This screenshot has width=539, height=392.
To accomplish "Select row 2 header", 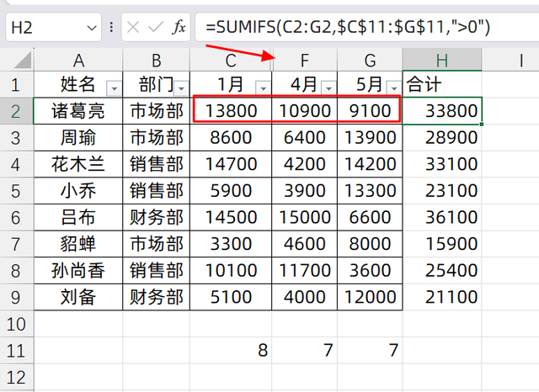I will pos(17,111).
